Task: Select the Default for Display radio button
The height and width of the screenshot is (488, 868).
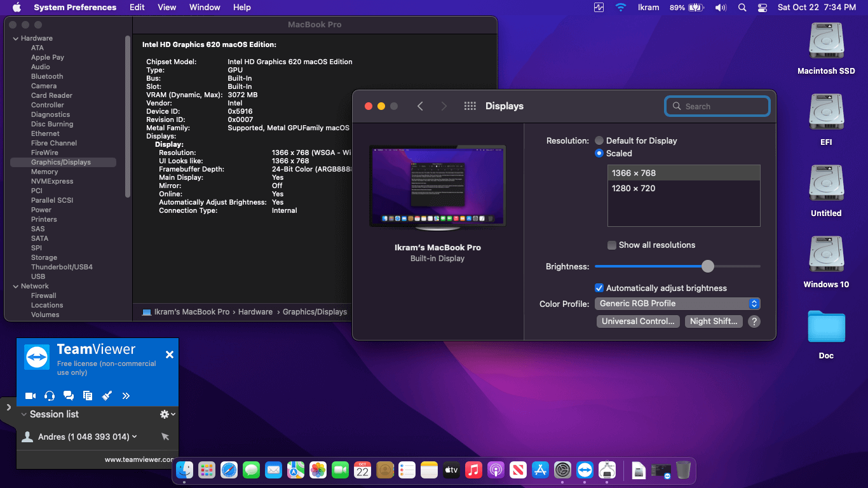Action: (599, 140)
